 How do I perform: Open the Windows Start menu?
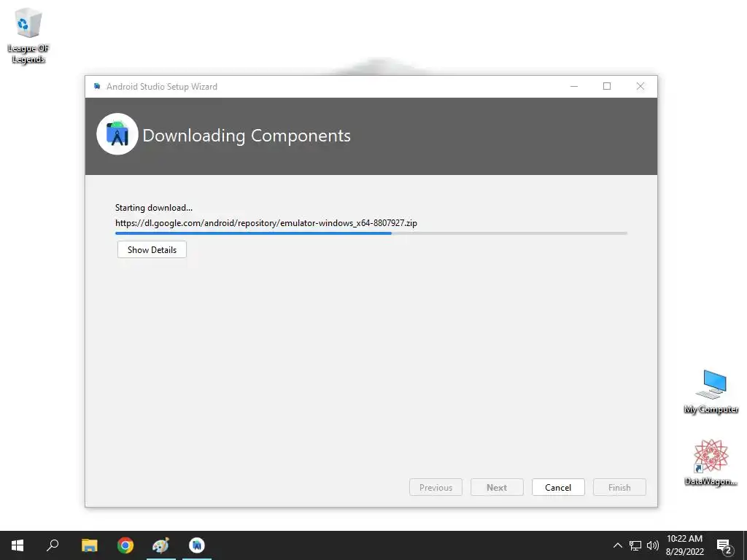[18, 545]
